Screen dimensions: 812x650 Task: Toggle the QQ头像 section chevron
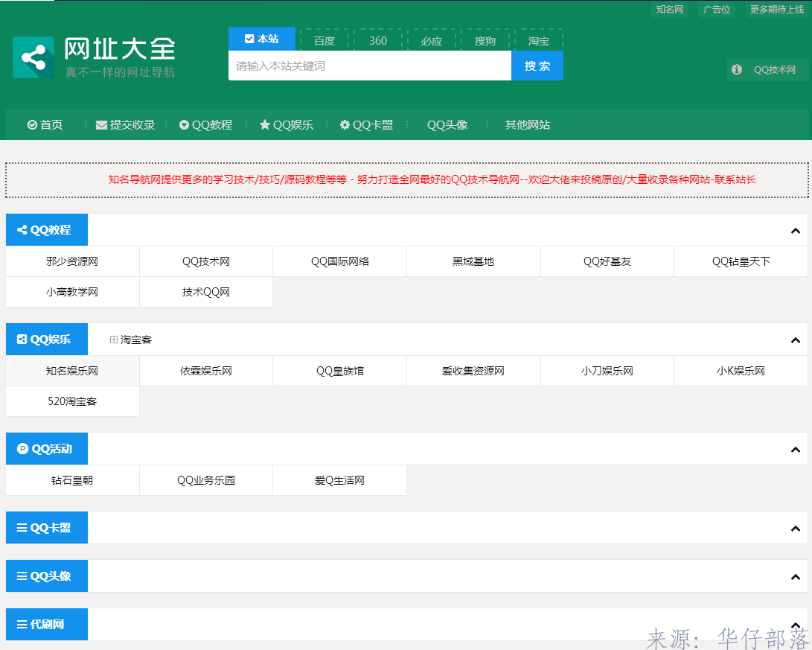pyautogui.click(x=796, y=576)
